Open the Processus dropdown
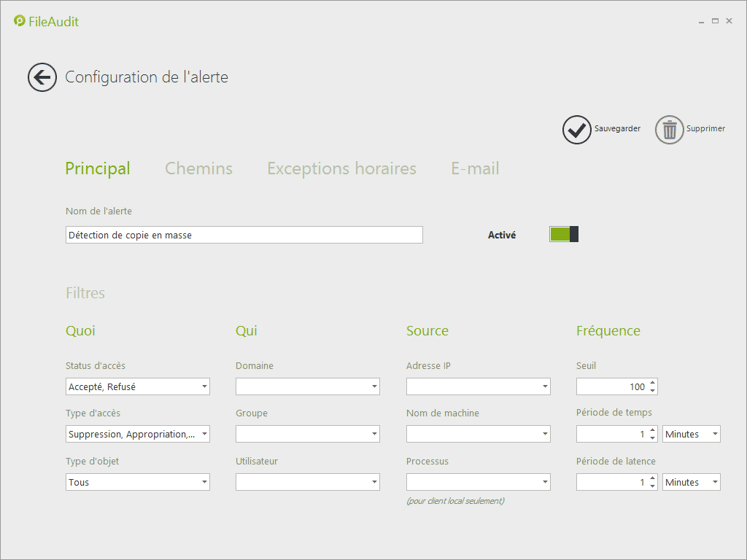This screenshot has width=747, height=560. point(545,482)
